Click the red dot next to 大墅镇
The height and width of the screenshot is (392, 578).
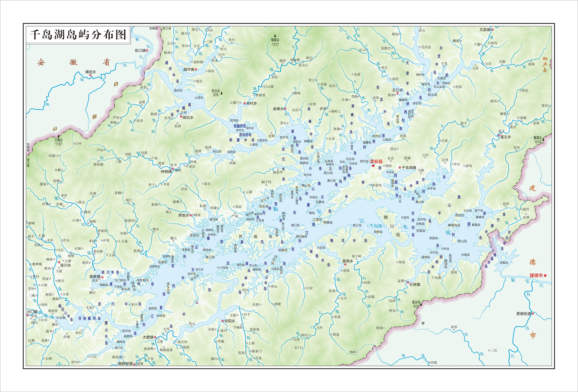click(x=155, y=337)
